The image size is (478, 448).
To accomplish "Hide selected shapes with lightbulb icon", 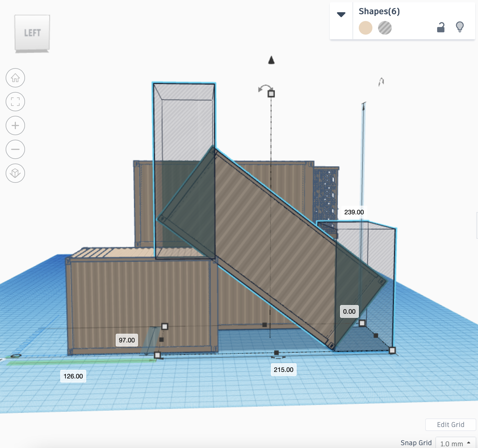I will (460, 27).
